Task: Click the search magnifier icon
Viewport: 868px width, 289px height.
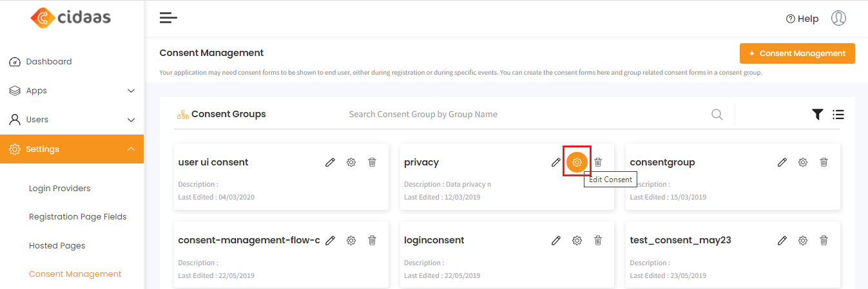Action: click(717, 115)
